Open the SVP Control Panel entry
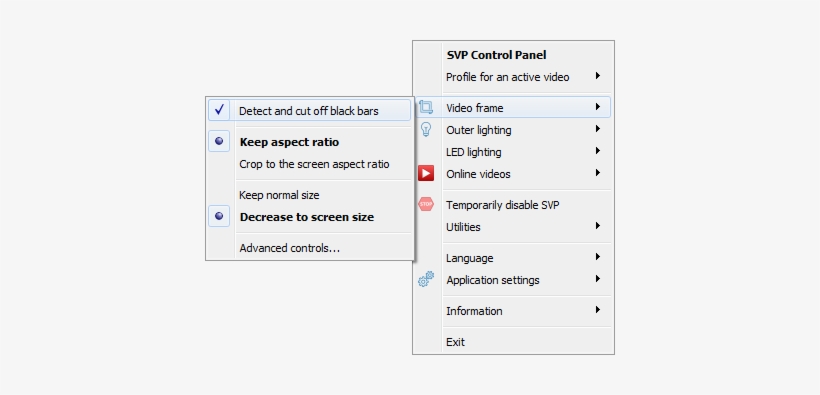 tap(496, 55)
